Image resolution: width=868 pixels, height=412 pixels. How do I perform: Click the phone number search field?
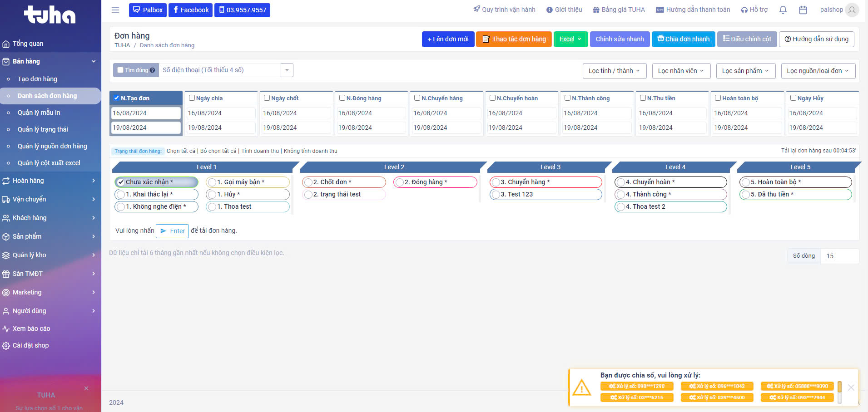pos(219,70)
